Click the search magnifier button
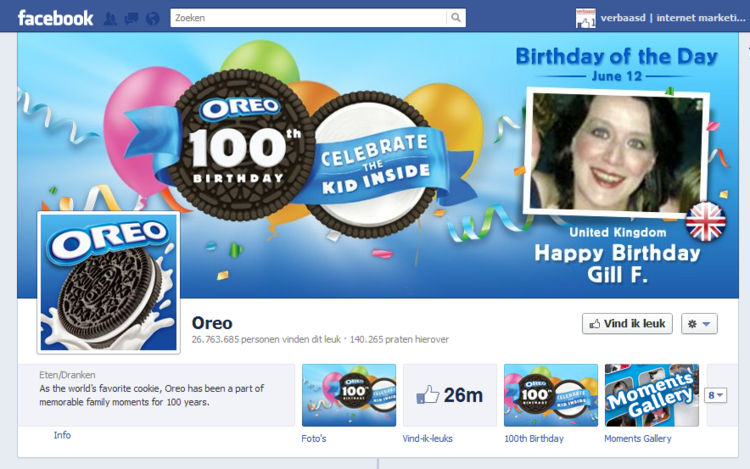Image resolution: width=750 pixels, height=469 pixels. pyautogui.click(x=456, y=18)
